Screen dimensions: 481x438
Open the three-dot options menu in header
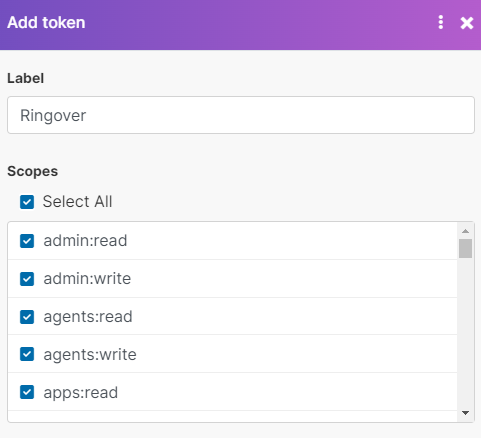441,22
